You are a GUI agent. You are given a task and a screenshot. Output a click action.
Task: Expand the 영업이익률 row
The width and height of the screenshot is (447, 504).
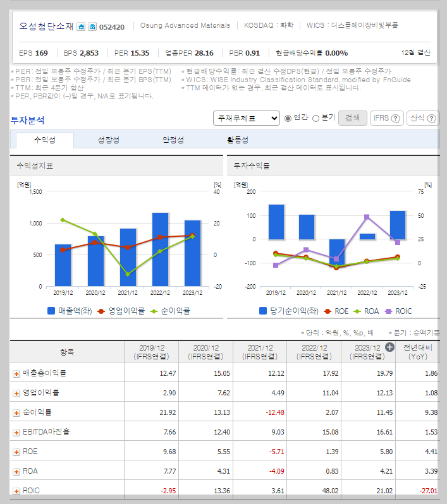click(x=16, y=393)
